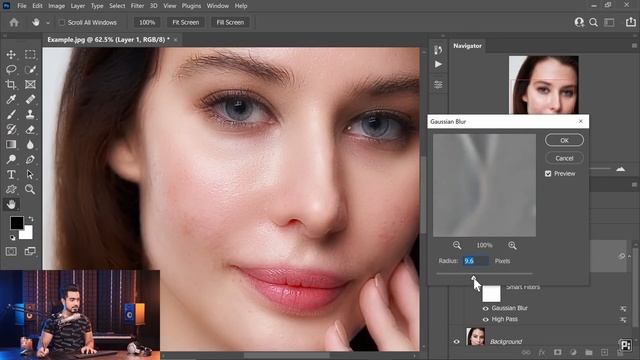Open the File menu
Viewport: 640px width, 360px height.
(x=22, y=6)
